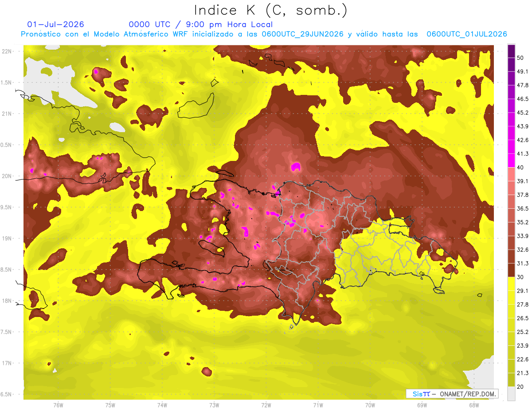Screen dimensions: 532x411
Task: Click the legend value "43.9"
Action: pos(523,126)
